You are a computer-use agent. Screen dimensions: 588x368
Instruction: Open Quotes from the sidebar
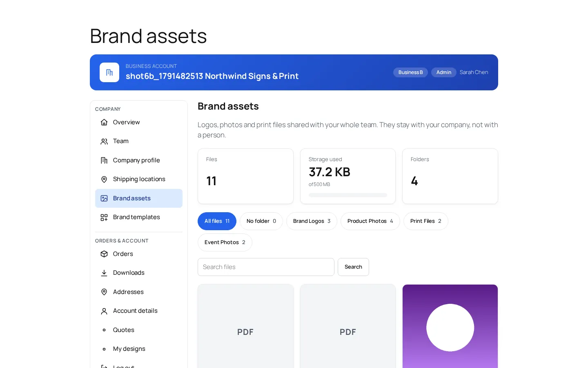[139, 330]
